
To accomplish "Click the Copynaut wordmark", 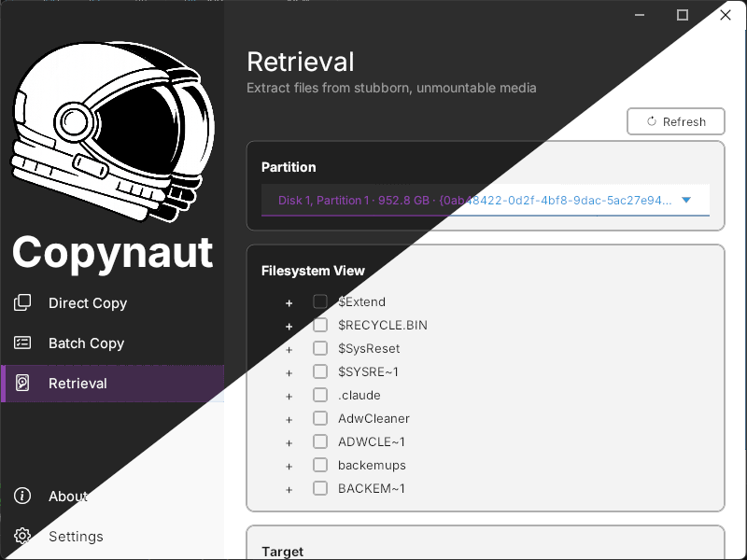I will pyautogui.click(x=112, y=252).
